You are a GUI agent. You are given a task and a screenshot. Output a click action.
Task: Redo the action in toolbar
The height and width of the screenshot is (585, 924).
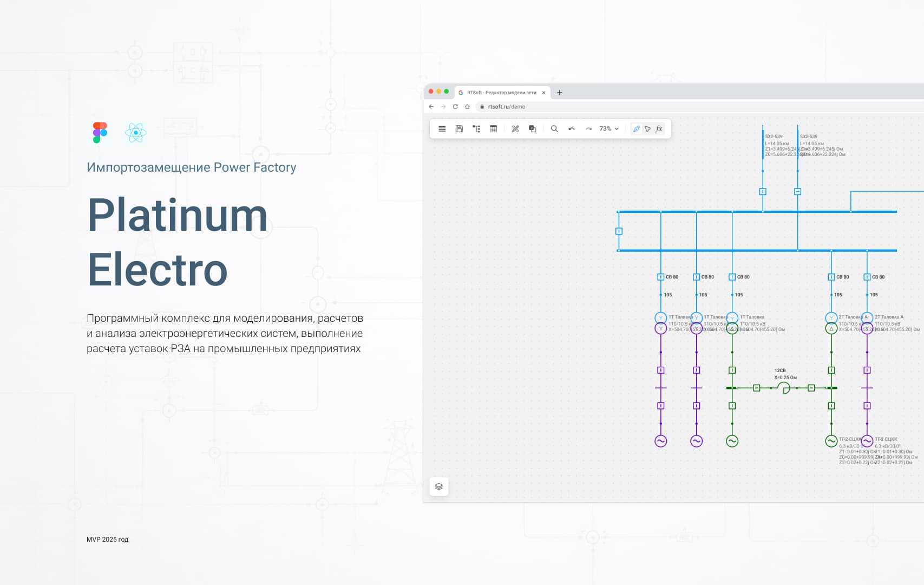588,129
